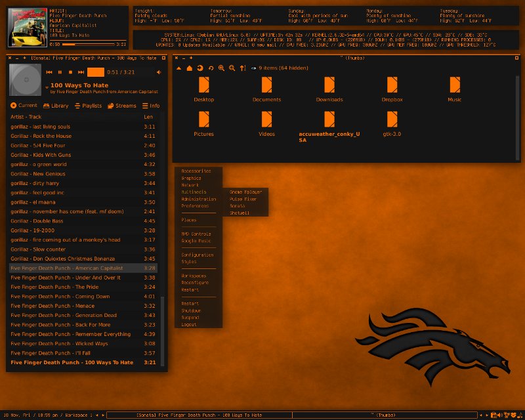Screen dimensions: 525x420
Task: Expand the song info arrow beside 100 Ways To Hate
Action: tap(47, 87)
